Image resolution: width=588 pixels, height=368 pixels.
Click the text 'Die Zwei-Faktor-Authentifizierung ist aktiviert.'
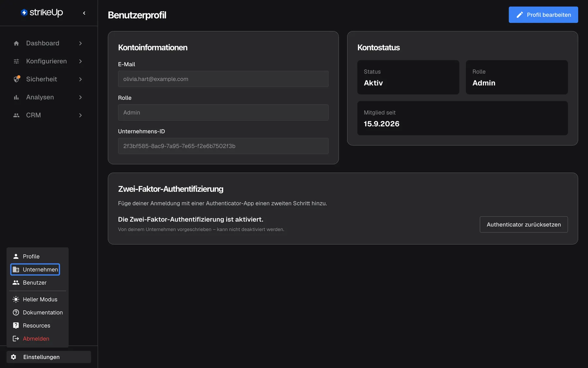coord(190,219)
